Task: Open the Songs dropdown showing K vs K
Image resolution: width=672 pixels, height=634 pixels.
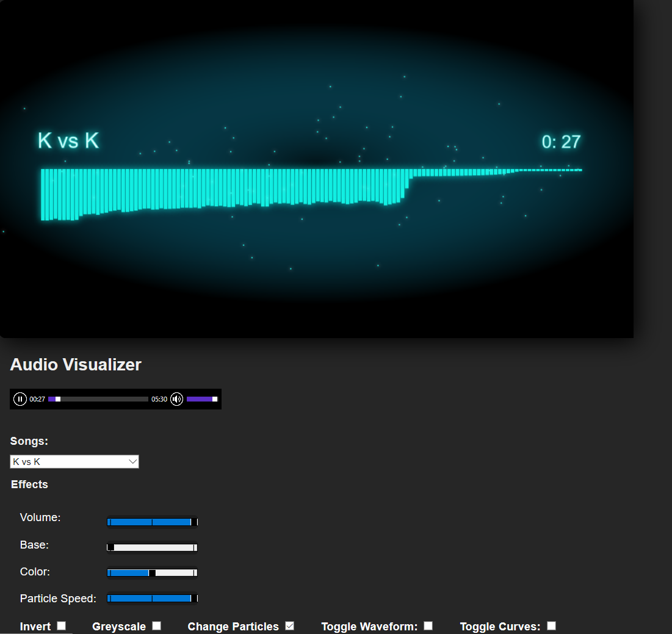Action: point(74,462)
